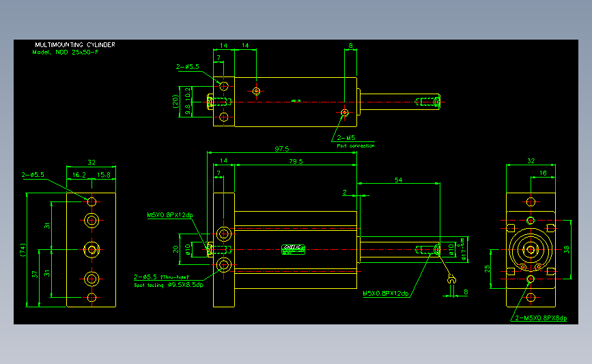Image resolution: width=592 pixels, height=364 pixels.
Task: Click the 18 dimension on end view
Action: [543, 173]
